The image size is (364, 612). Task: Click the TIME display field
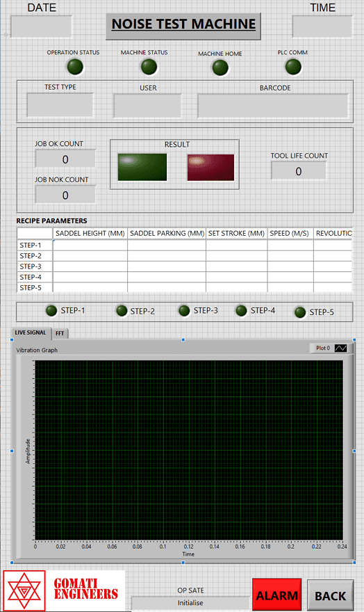[x=322, y=26]
